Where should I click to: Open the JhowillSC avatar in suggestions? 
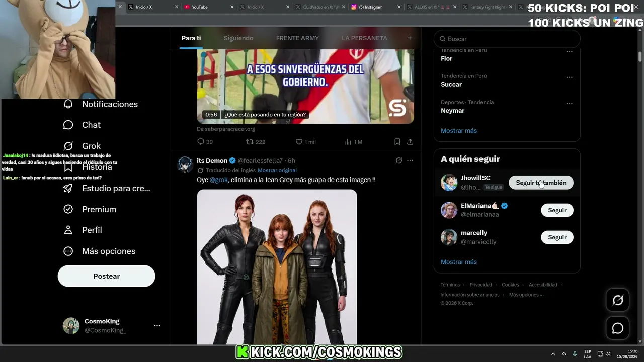(449, 183)
